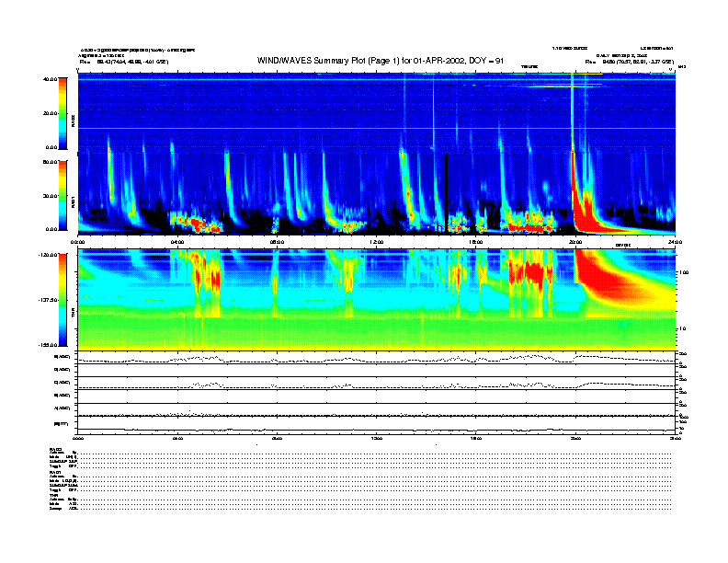Click the 12:00 label under RAD1 spectrogram
Viewport: 728px width, 563px height.
(x=377, y=242)
